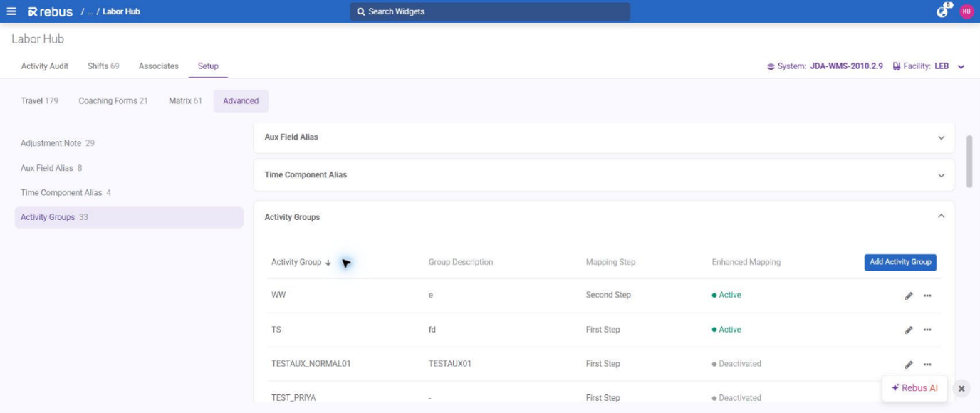Click the Mapping Step column header
Image resolution: width=980 pixels, height=413 pixels.
pyautogui.click(x=610, y=262)
